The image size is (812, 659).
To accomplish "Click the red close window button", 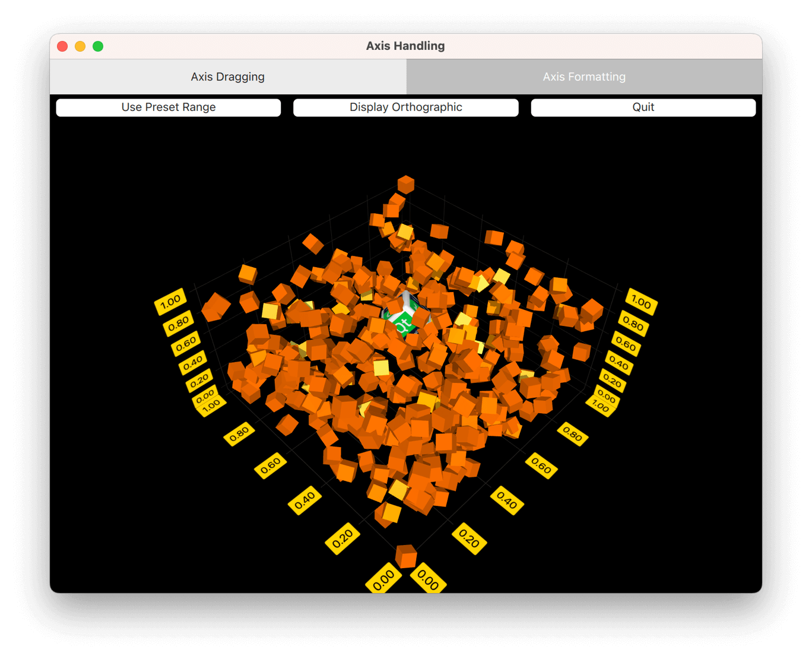I will 62,46.
